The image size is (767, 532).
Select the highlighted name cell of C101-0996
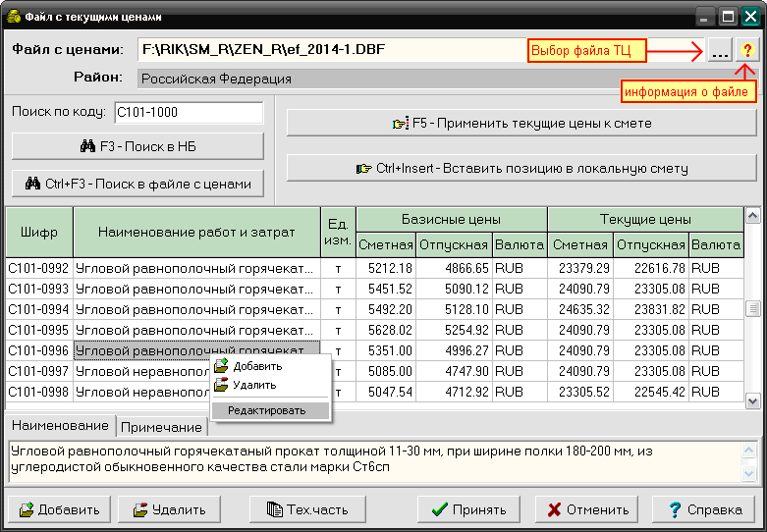click(196, 350)
